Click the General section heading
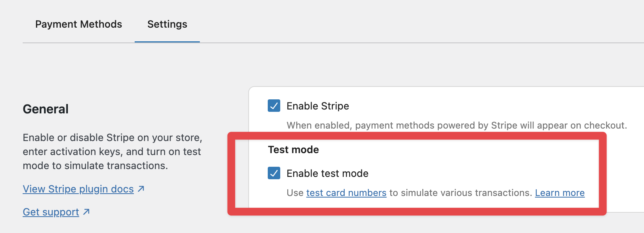 [x=46, y=109]
